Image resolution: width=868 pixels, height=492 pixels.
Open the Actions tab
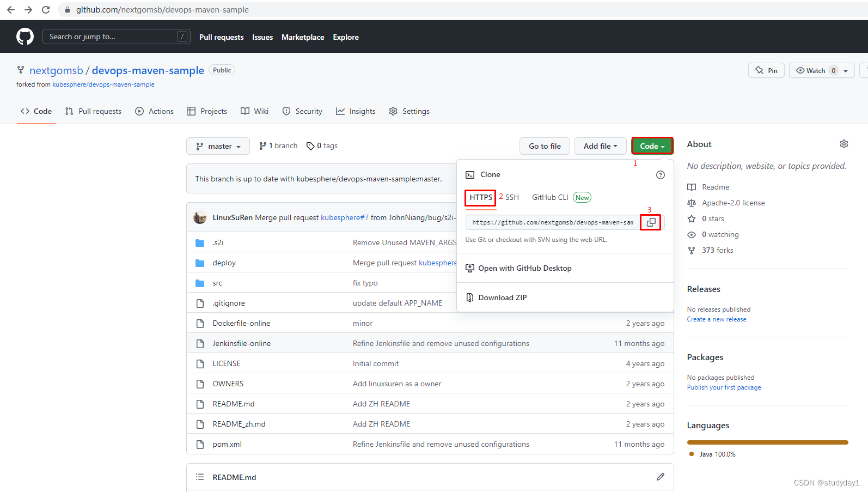(154, 111)
